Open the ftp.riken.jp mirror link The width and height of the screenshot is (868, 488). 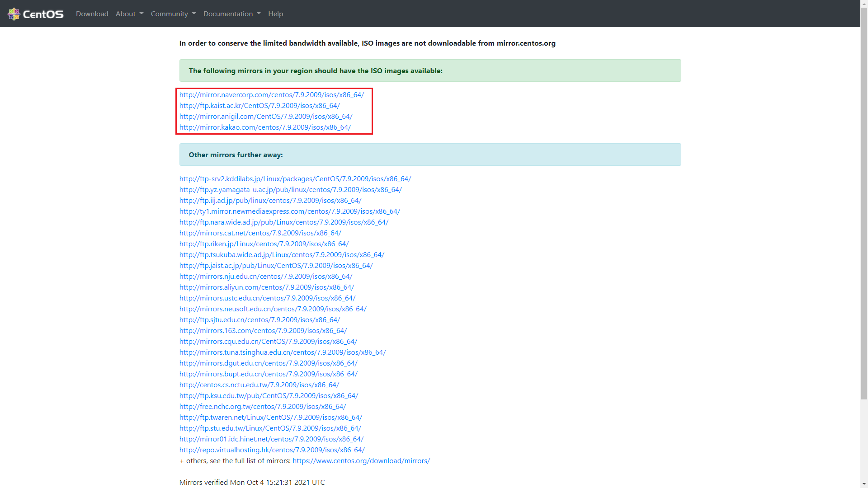click(264, 244)
